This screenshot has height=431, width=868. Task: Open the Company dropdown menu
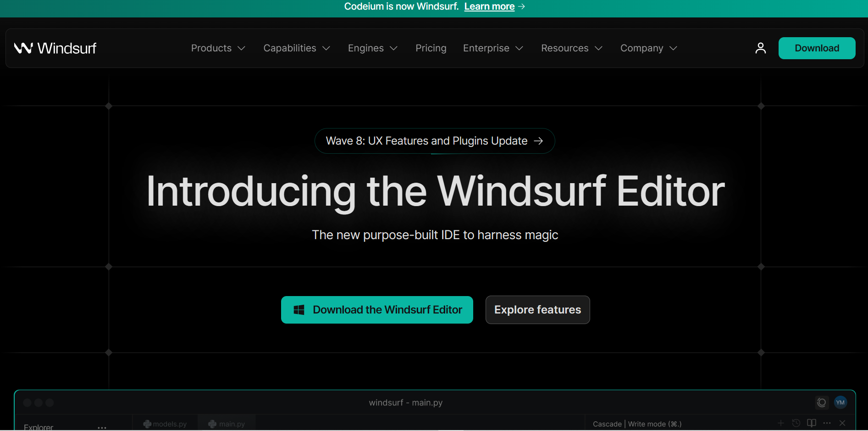click(649, 48)
